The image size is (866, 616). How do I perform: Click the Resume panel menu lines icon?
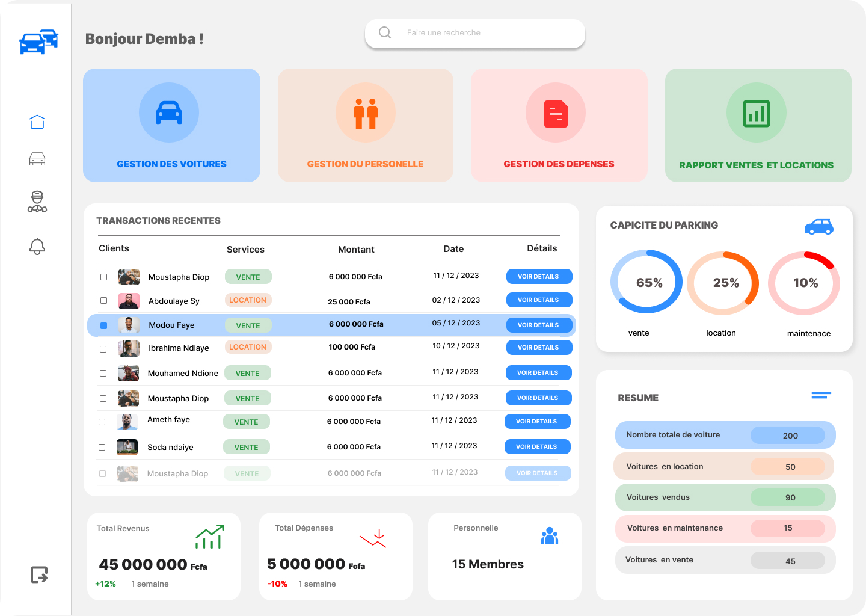tap(821, 395)
